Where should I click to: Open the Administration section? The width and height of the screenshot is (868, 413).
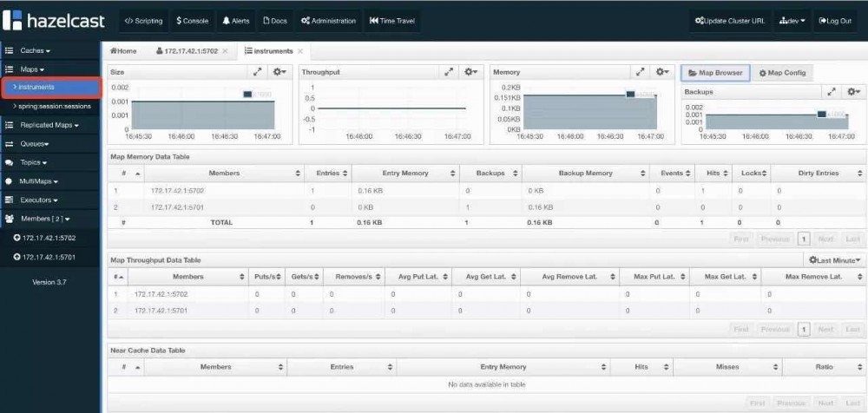328,21
